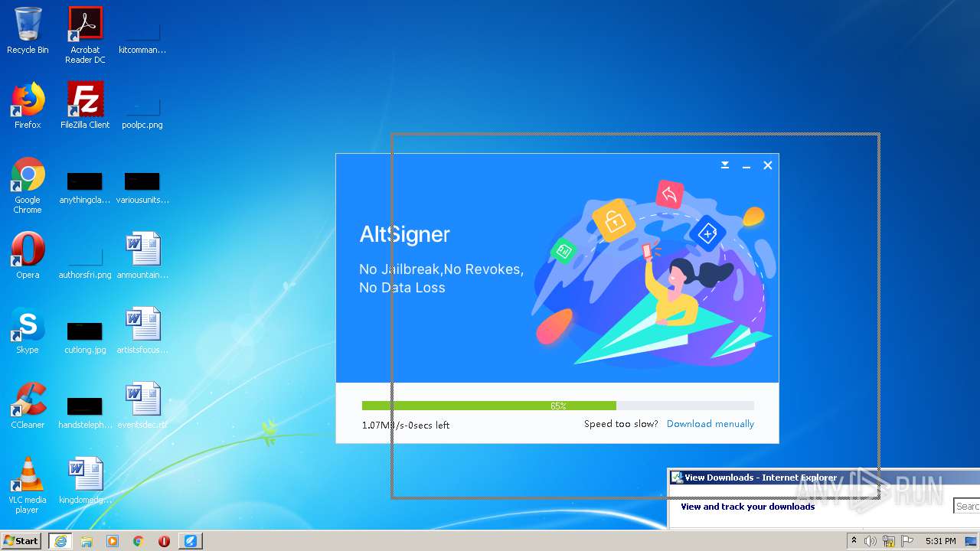Screen dimensions: 980x551
Task: Select the anmountain… Word document
Action: [142, 256]
